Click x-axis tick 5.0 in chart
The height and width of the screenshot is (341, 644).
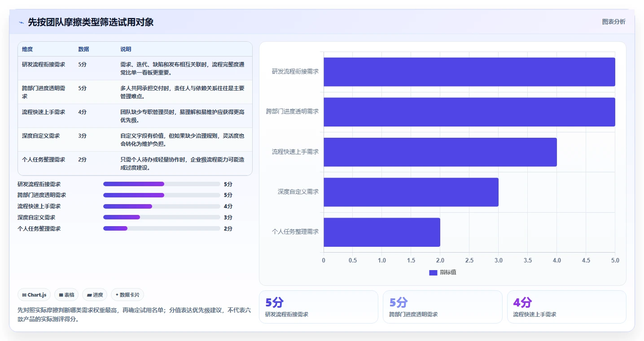(x=615, y=260)
